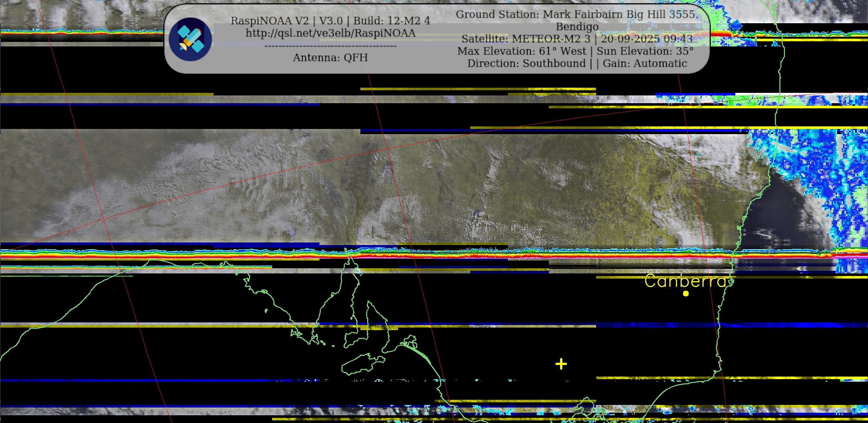Click the yellow dot marking Canberra

click(x=686, y=294)
